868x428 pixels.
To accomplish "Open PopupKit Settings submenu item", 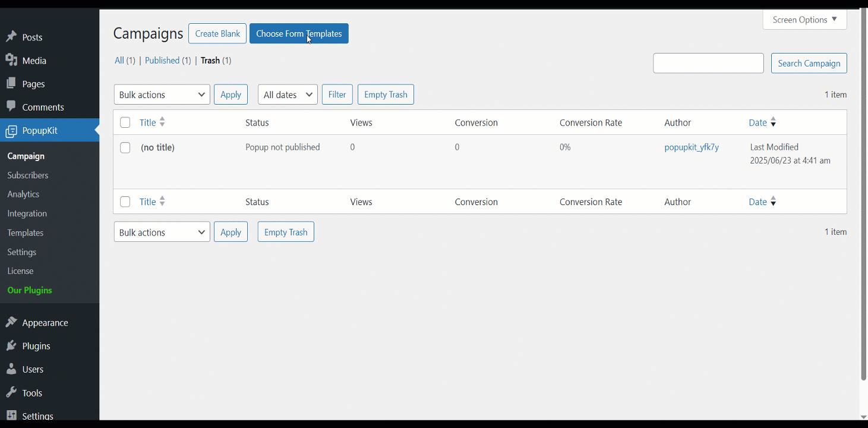I will (21, 252).
